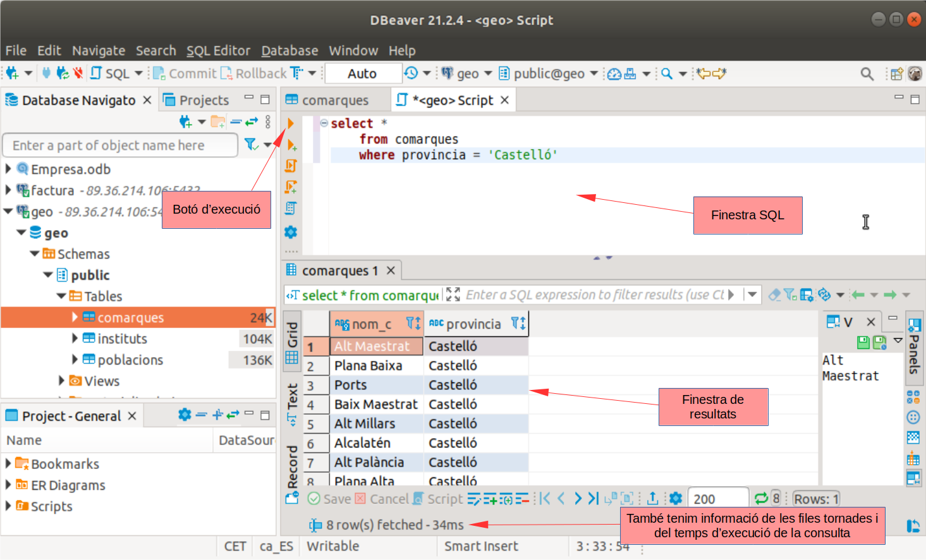Click the toolbar search magnifier icon
This screenshot has height=560, width=926.
coord(867,74)
